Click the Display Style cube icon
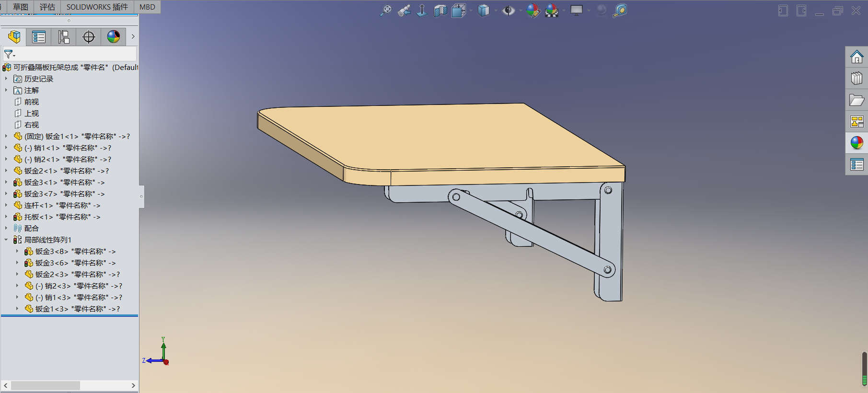 484,11
